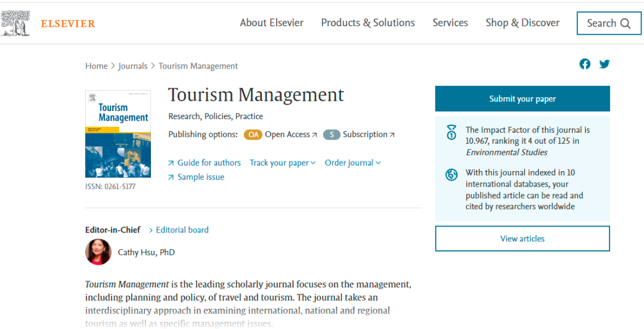Open the Editorial board expander link
Image resolution: width=644 pixels, height=329 pixels.
(178, 230)
